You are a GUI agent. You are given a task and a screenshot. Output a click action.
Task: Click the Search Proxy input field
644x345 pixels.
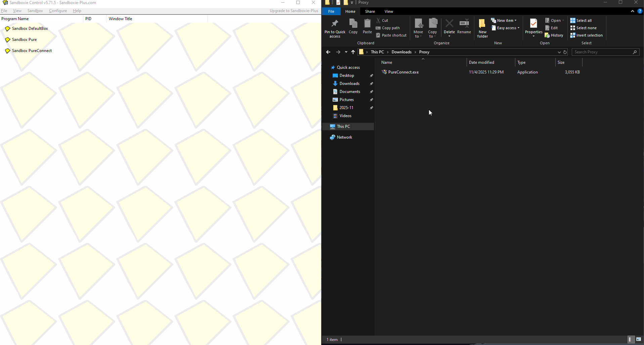[601, 52]
